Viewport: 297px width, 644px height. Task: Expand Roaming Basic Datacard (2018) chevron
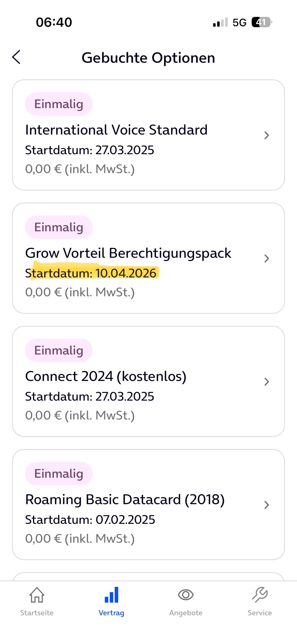coord(267,505)
